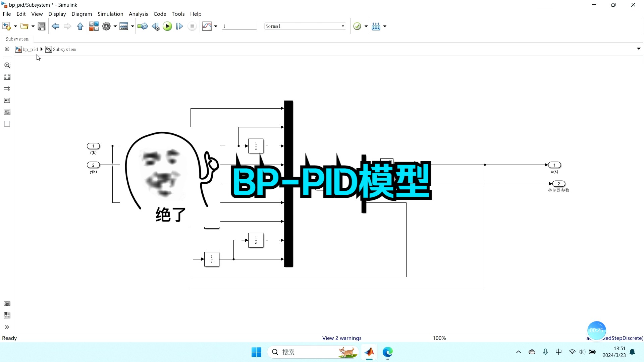Click the Step Forward simulation icon
The image size is (644, 362).
(x=179, y=26)
